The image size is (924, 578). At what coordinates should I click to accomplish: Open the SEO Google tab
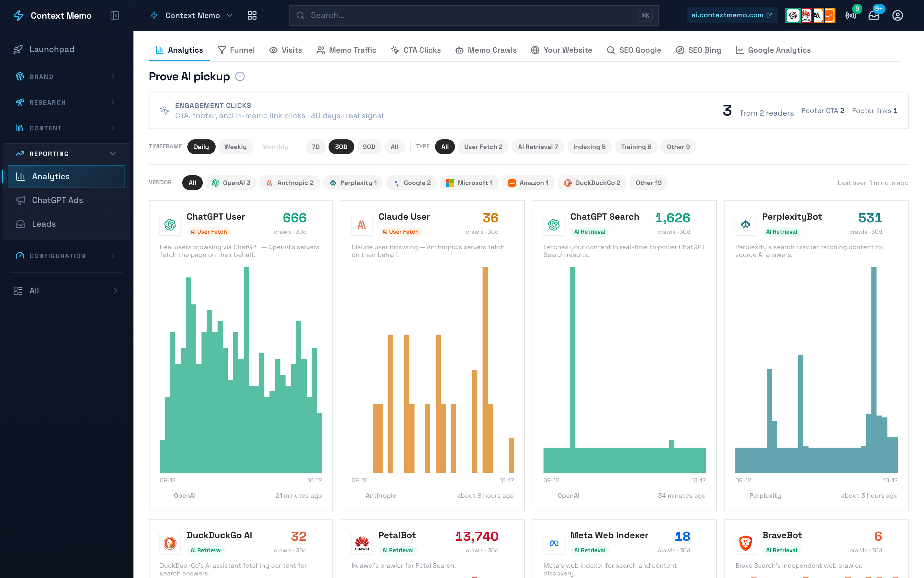click(x=634, y=50)
